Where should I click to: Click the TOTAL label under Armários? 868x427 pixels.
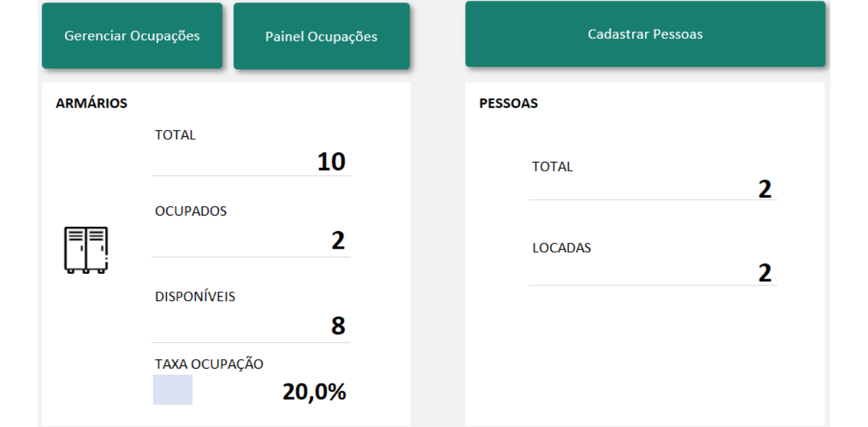point(175,135)
